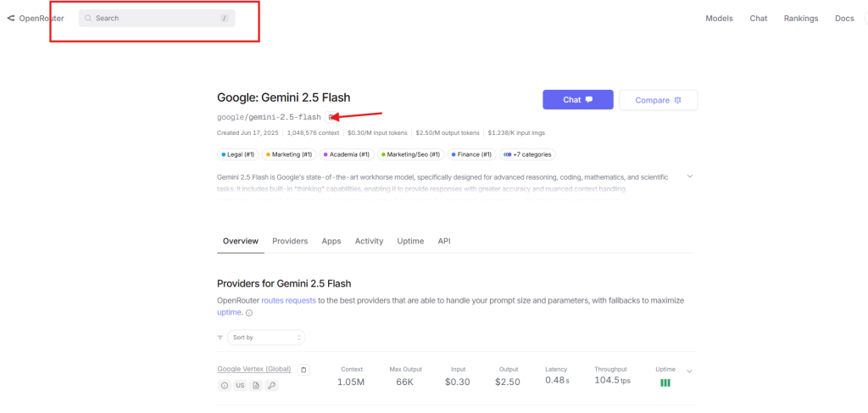Click the info icon next to uptime

pyautogui.click(x=249, y=313)
